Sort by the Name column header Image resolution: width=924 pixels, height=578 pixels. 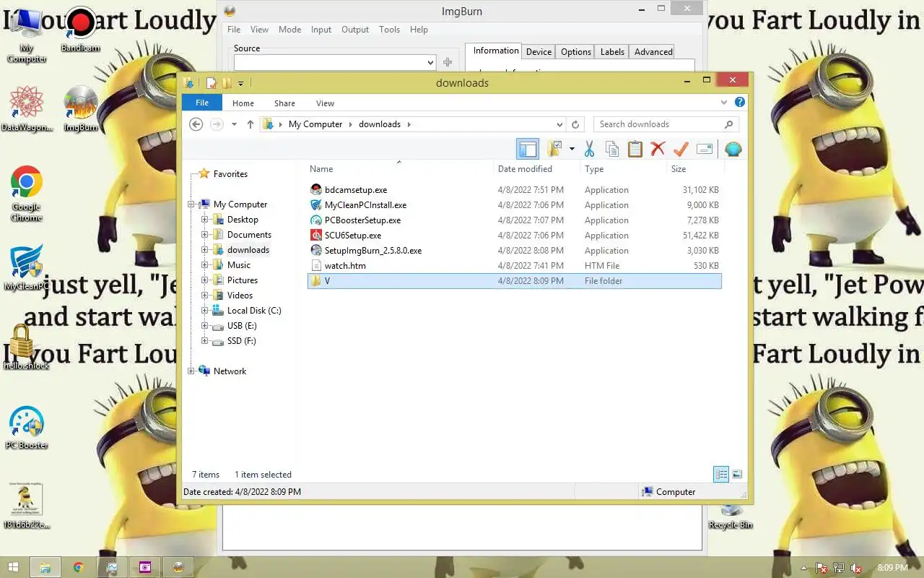(x=400, y=169)
